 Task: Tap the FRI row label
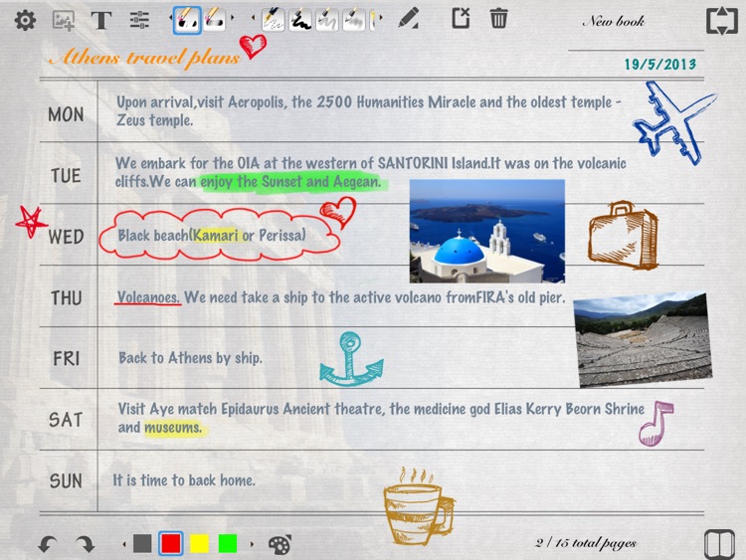[x=66, y=358]
